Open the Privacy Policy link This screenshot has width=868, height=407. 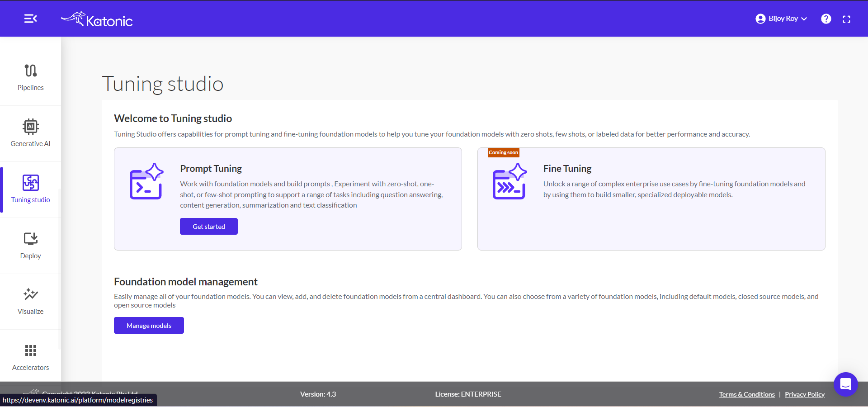point(805,394)
